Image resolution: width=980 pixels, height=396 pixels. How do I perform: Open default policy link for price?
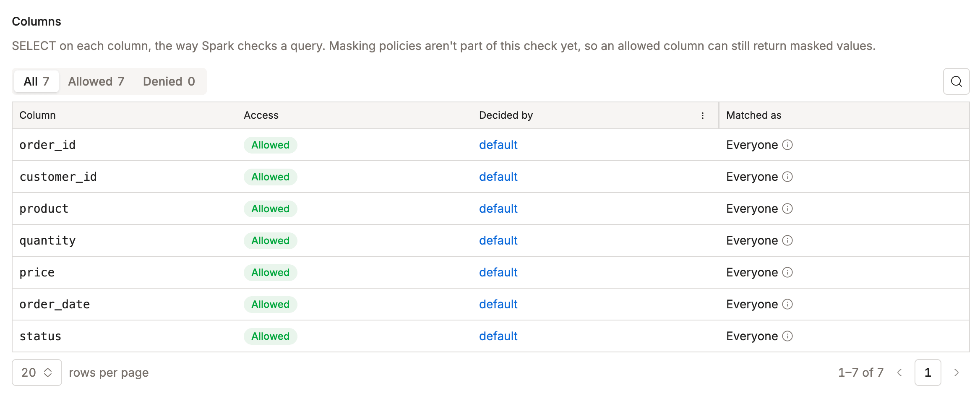(498, 272)
